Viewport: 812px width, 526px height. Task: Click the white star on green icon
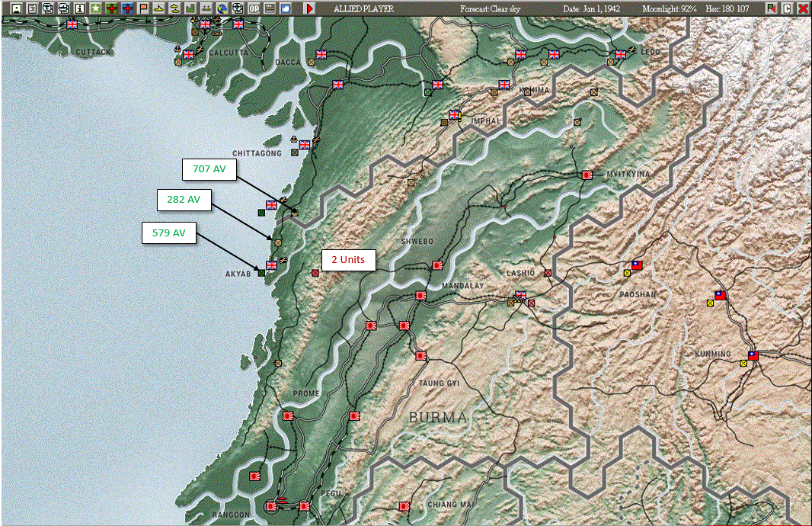95,8
